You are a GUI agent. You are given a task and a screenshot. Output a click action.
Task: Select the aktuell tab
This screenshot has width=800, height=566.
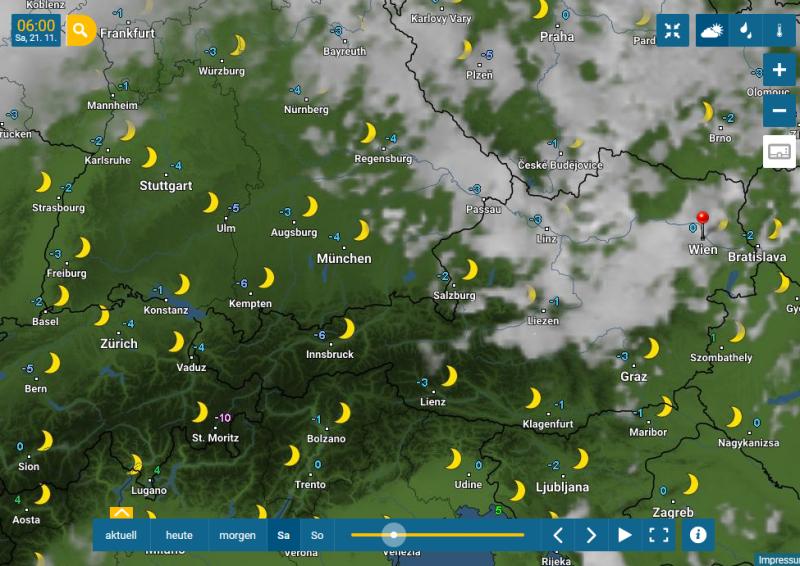click(121, 535)
